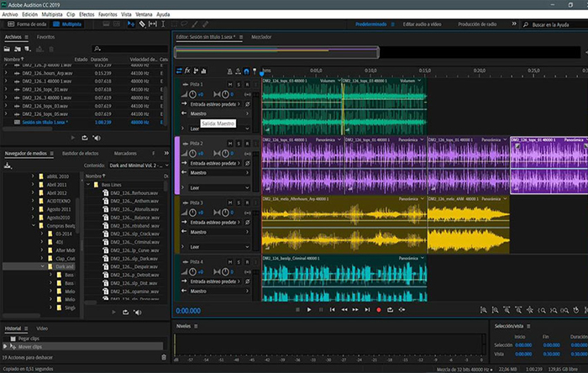Zoom in amplitude icon in the zoom panel
This screenshot has height=373, width=588.
coord(483,310)
